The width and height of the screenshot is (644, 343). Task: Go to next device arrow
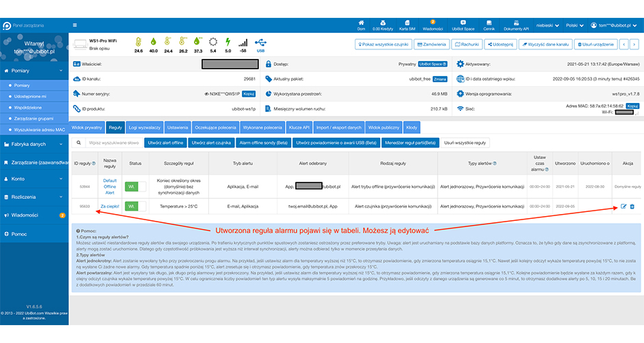[x=634, y=45]
